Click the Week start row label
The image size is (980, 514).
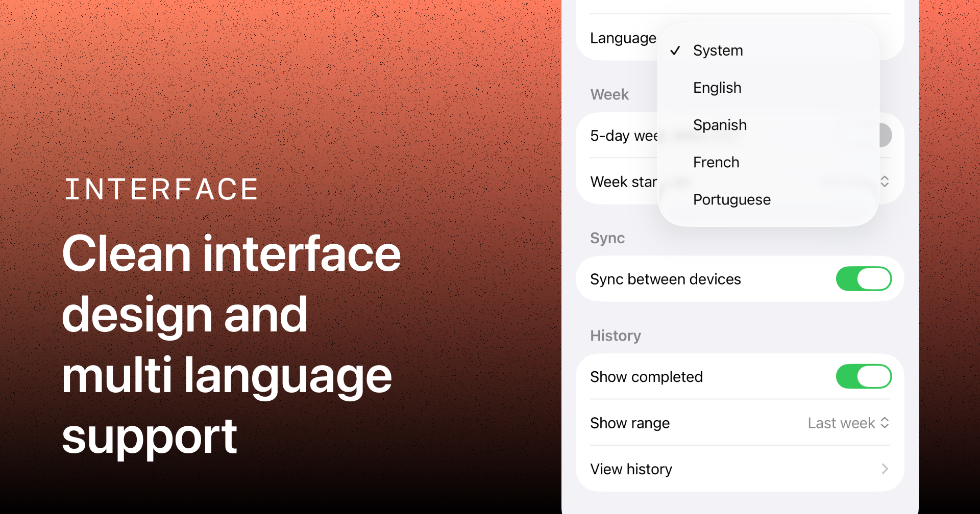tap(623, 182)
